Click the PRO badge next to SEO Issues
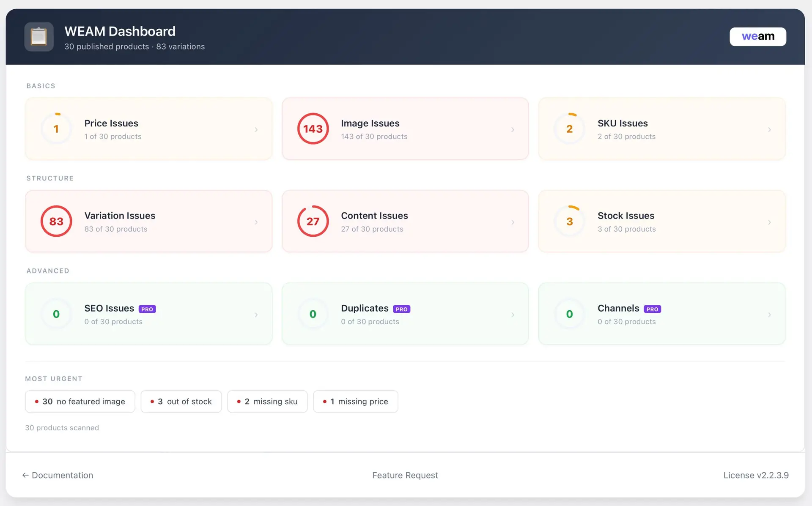 point(147,309)
